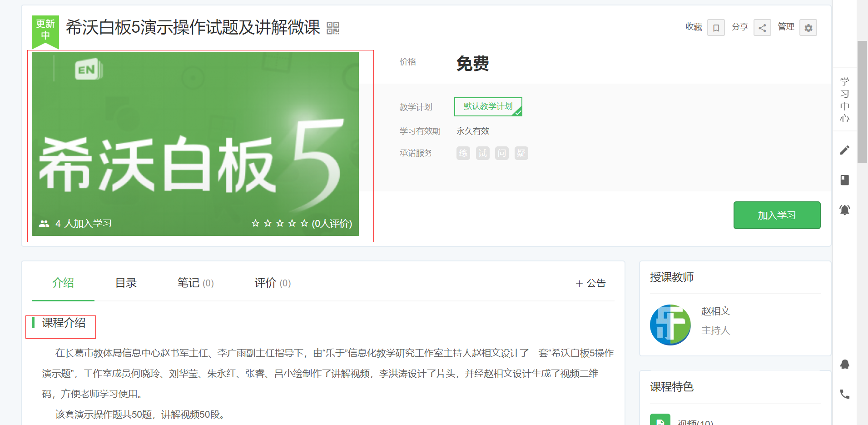Select the 默认教学计划 teaching plan
The height and width of the screenshot is (425, 868).
click(488, 107)
